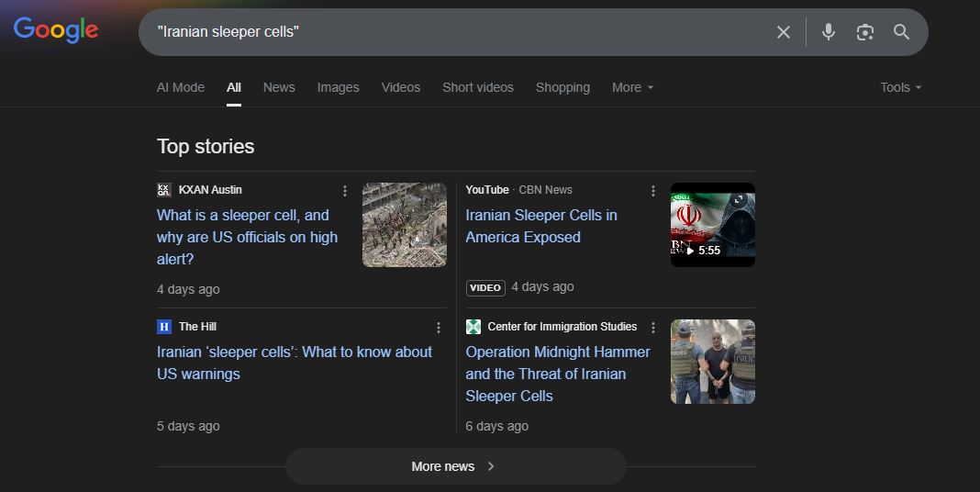980x492 pixels.
Task: Expand the CBN video thumbnail preview icon
Action: 739,200
